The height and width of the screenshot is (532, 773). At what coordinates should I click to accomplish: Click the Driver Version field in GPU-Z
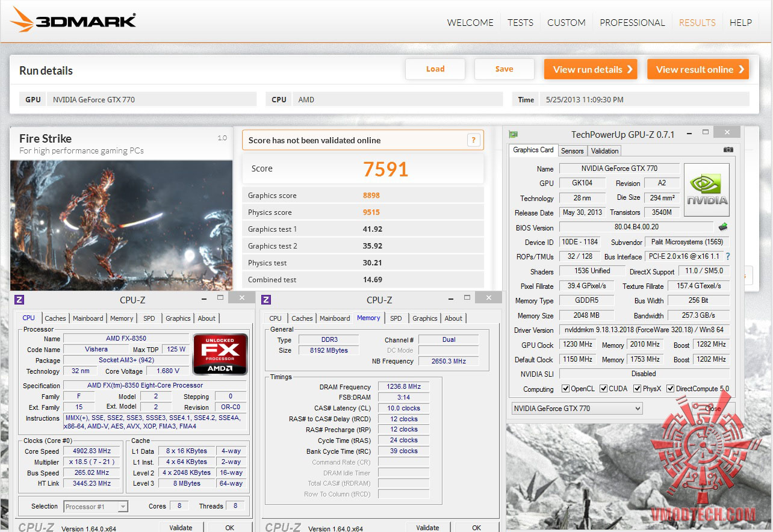pyautogui.click(x=644, y=330)
